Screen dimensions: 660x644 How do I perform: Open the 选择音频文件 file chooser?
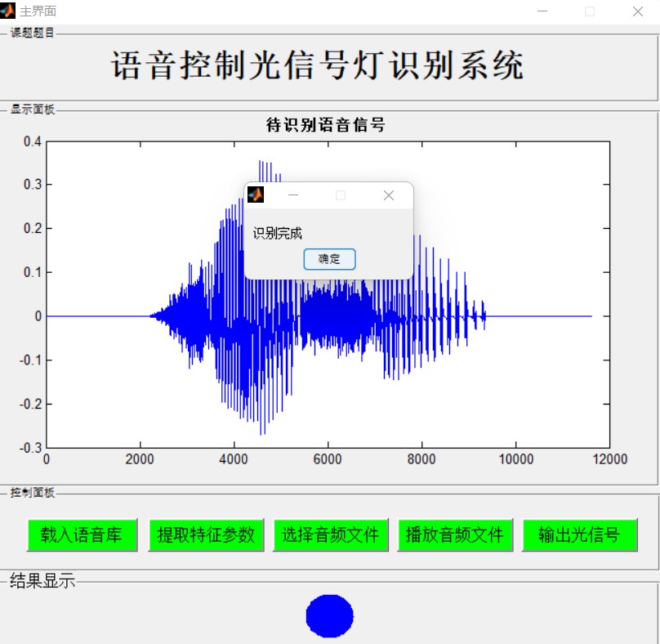pyautogui.click(x=331, y=535)
